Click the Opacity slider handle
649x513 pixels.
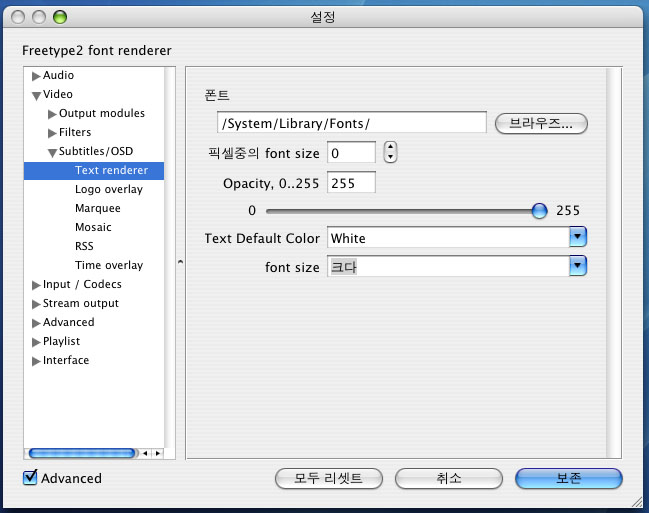click(540, 210)
